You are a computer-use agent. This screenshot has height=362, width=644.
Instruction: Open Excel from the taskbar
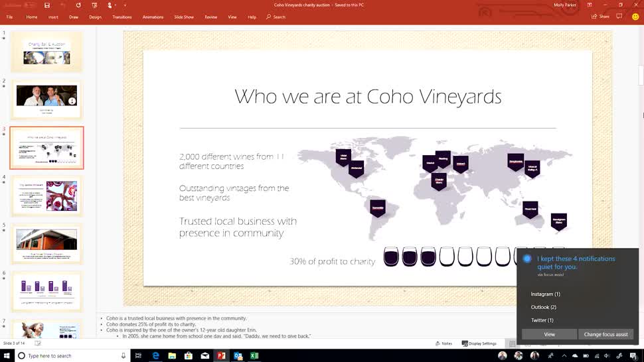254,355
